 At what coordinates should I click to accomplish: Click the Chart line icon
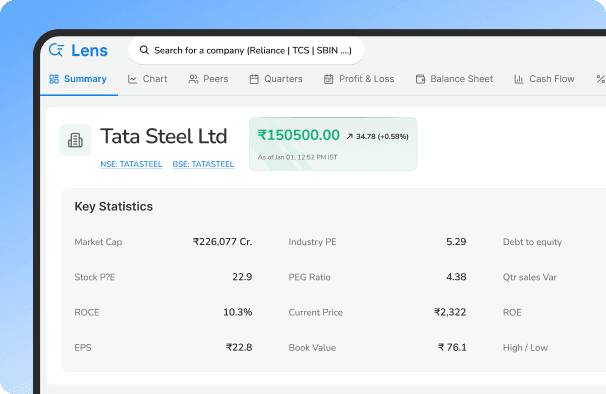click(132, 79)
